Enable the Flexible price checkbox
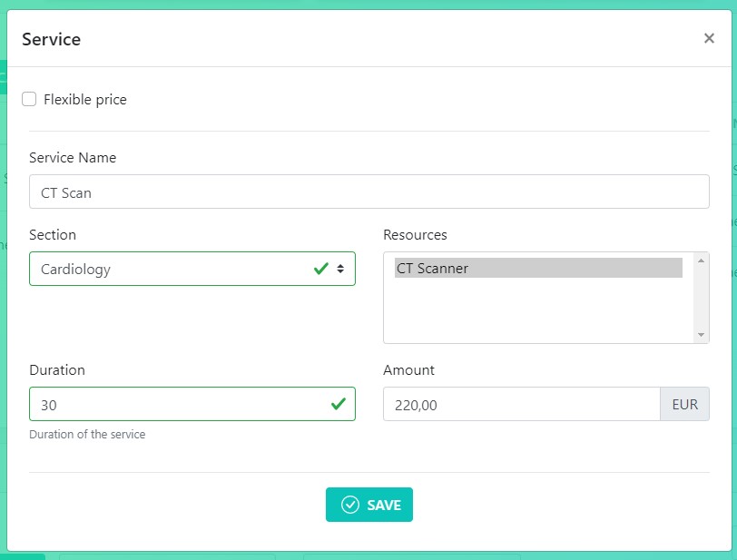Viewport: 737px width, 560px height. click(x=29, y=100)
